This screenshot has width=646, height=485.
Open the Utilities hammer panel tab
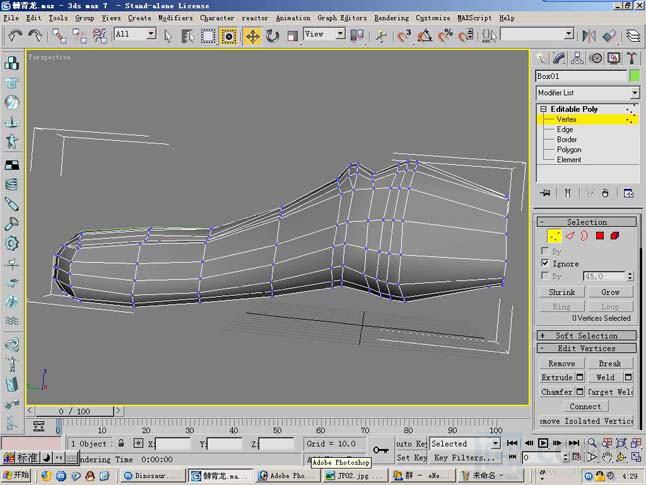coord(632,58)
